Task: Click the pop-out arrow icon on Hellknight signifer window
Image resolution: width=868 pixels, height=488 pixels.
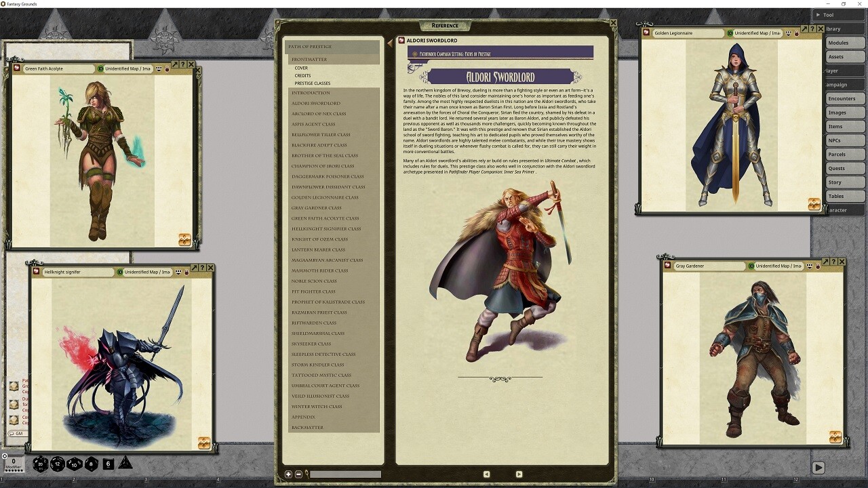Action: 195,268
